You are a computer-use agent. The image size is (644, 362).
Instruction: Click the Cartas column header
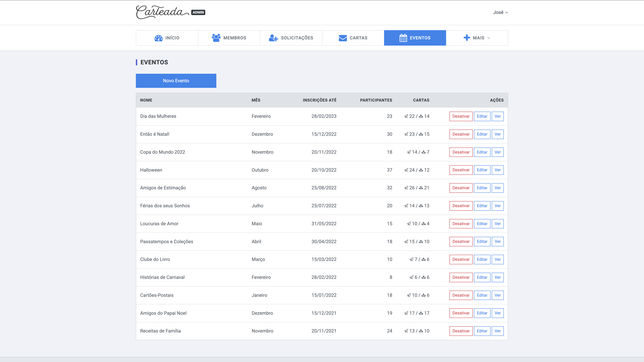421,100
